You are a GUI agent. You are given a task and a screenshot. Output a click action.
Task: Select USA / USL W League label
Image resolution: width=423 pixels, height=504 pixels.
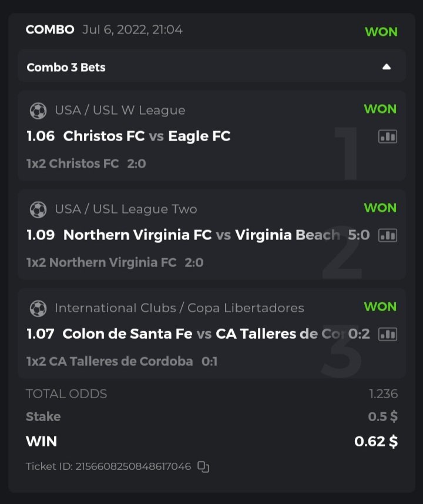tap(120, 111)
